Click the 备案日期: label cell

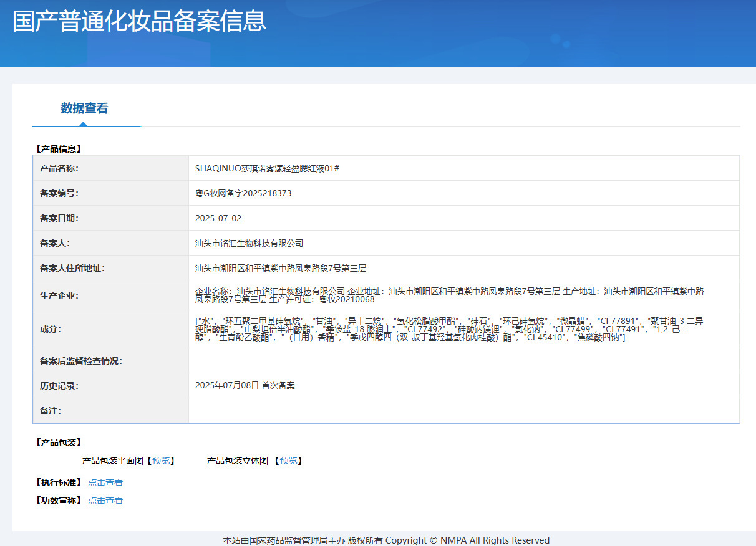click(x=111, y=218)
